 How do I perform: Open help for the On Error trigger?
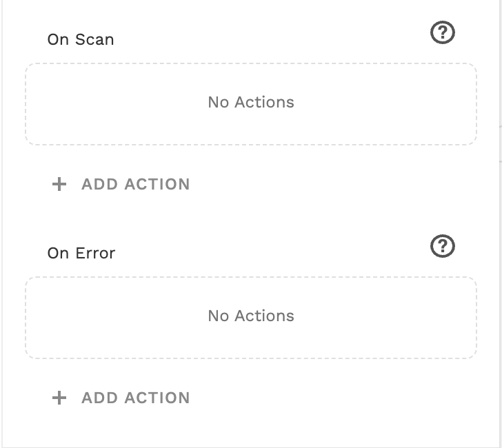point(443,246)
